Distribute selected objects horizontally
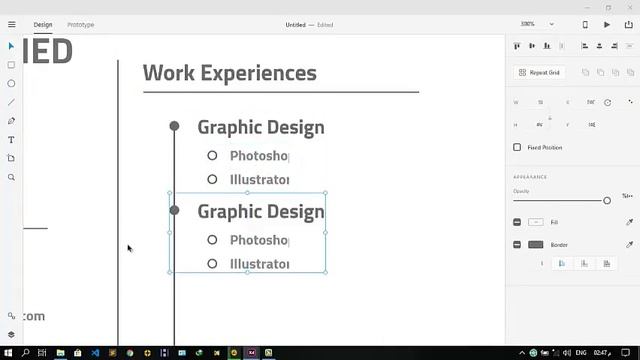This screenshot has width=640, height=360. coord(629,46)
